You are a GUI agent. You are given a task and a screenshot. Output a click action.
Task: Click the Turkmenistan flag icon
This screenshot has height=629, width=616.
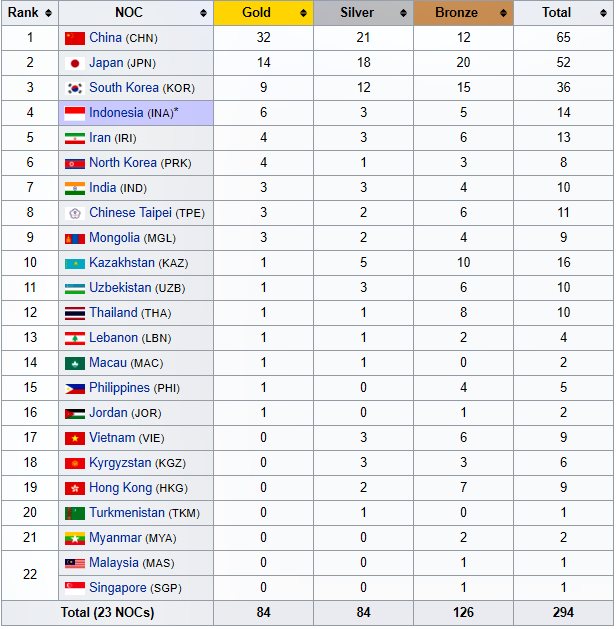(x=75, y=513)
